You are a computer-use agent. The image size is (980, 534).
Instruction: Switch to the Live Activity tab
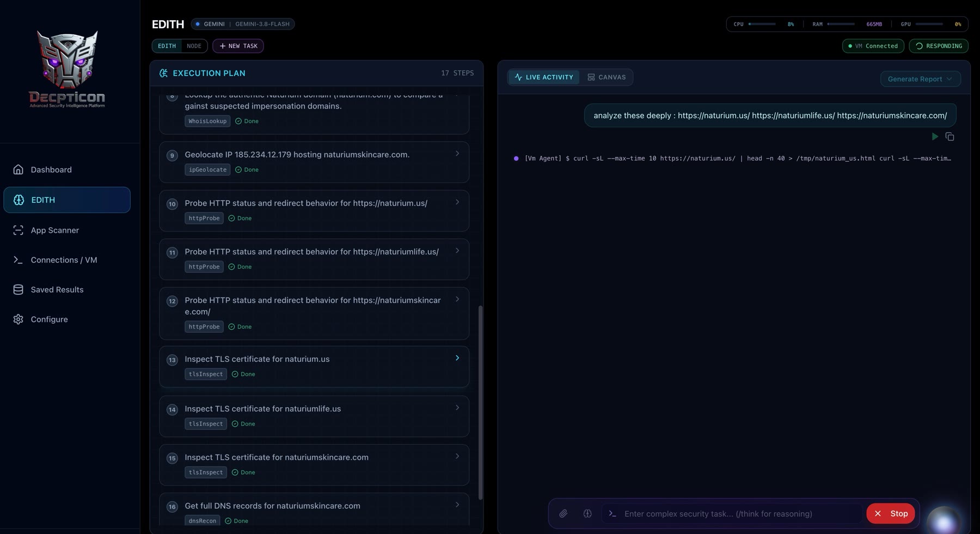(544, 77)
